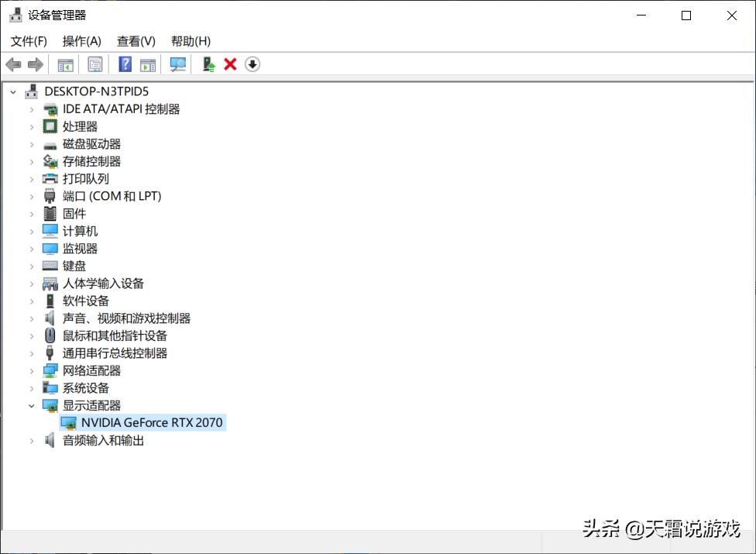Click the 通用串行总线控制器 USB icon
The image size is (756, 554).
[x=50, y=353]
